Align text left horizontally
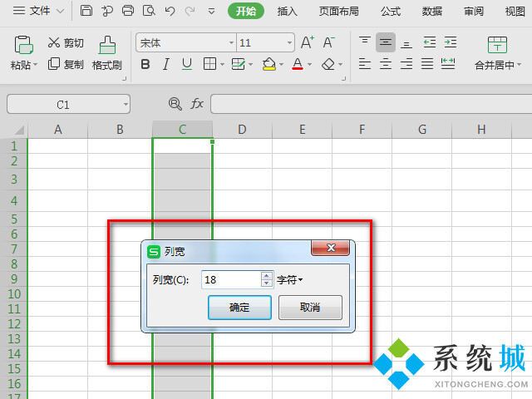The width and height of the screenshot is (532, 399). pos(365,64)
